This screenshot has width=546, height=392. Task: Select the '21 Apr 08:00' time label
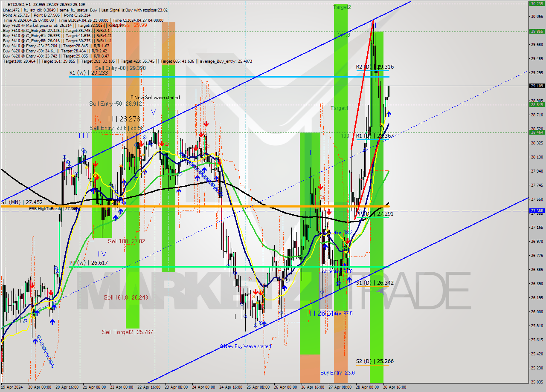(x=94, y=387)
